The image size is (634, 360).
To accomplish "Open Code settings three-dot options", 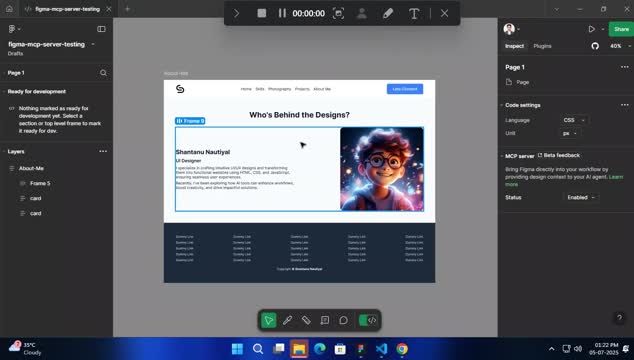I will tap(625, 105).
